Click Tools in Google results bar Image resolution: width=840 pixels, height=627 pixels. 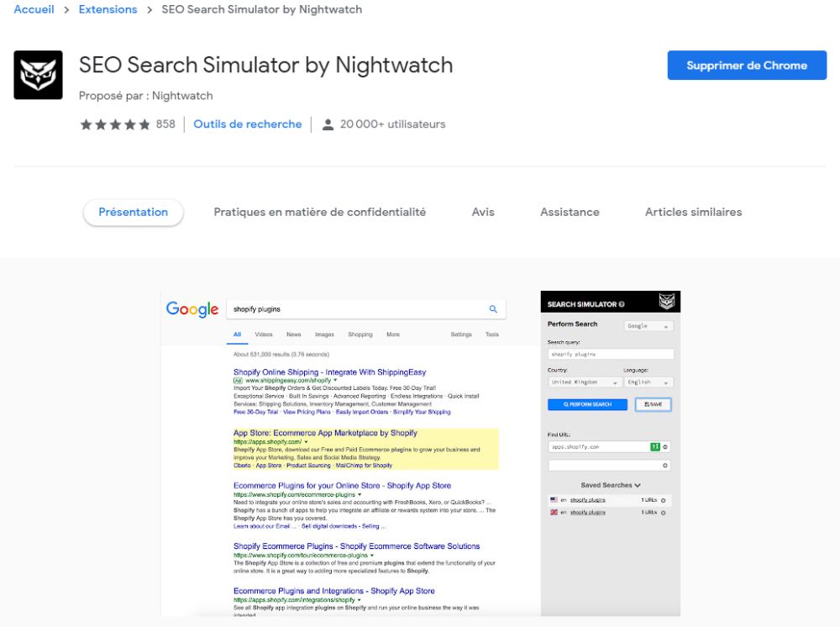point(491,335)
